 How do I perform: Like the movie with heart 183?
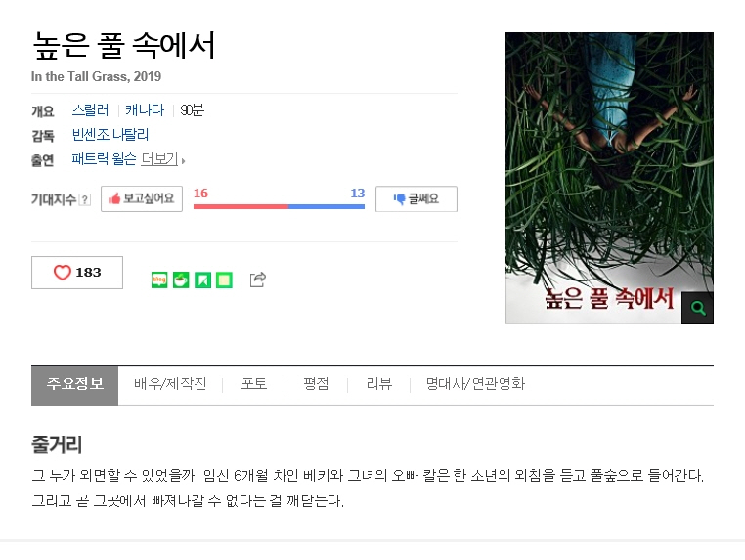click(77, 273)
